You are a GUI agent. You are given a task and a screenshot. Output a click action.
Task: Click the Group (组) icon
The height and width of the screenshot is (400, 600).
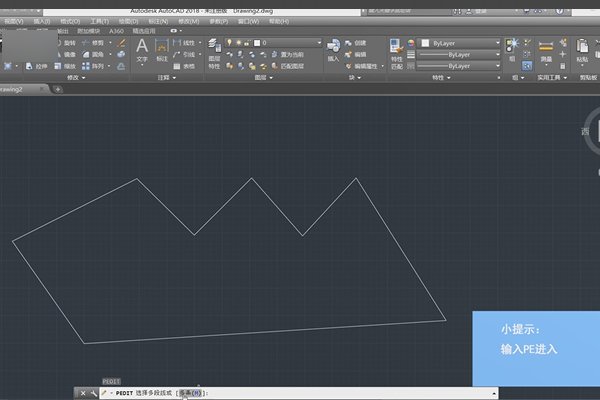pos(513,51)
